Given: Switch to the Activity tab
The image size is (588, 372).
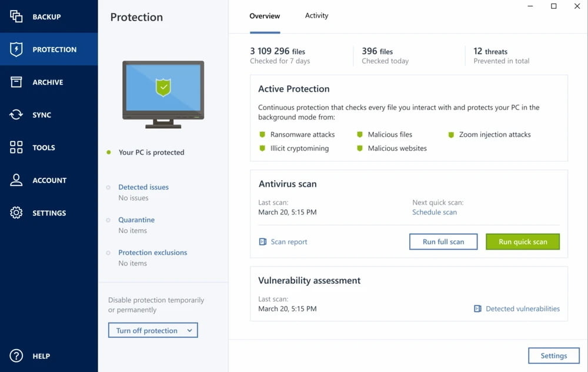Looking at the screenshot, I should (316, 15).
